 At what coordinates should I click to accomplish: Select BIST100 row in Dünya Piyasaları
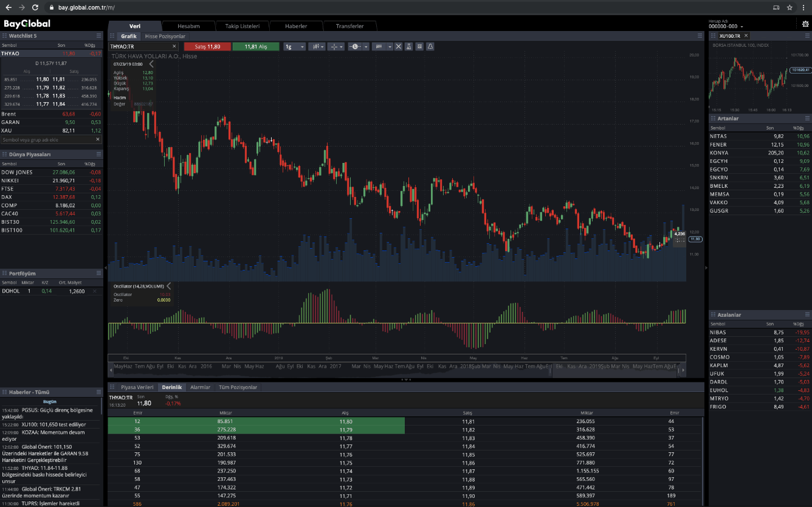[x=51, y=230]
